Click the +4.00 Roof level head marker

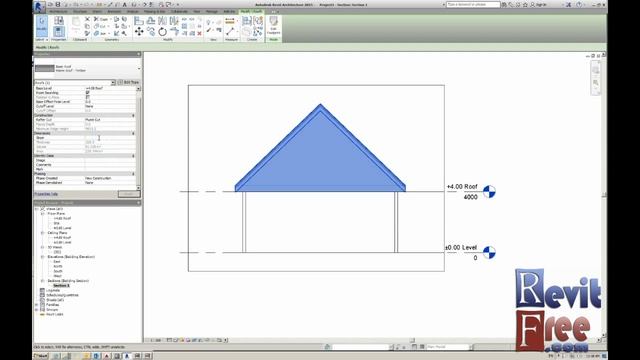(x=489, y=191)
